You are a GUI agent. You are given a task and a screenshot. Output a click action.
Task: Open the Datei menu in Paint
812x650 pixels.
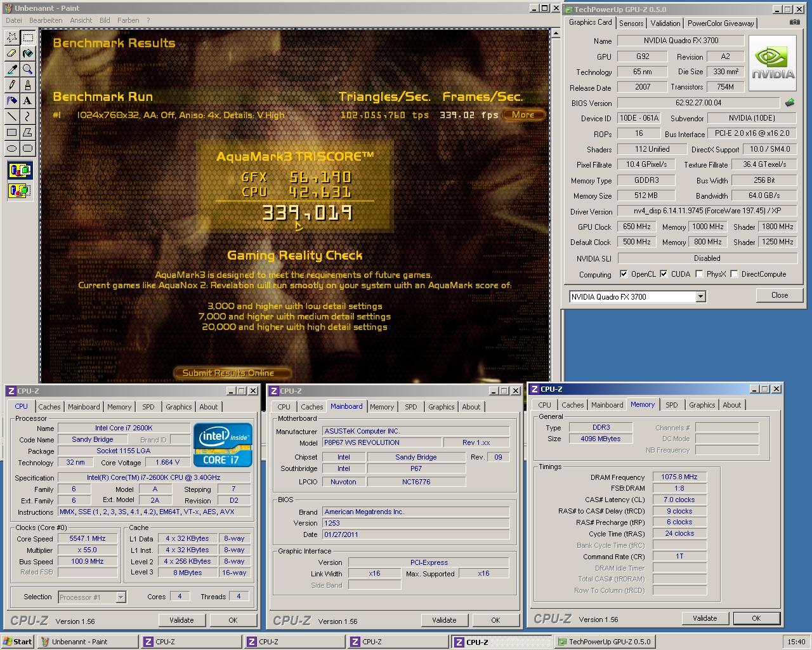point(14,20)
